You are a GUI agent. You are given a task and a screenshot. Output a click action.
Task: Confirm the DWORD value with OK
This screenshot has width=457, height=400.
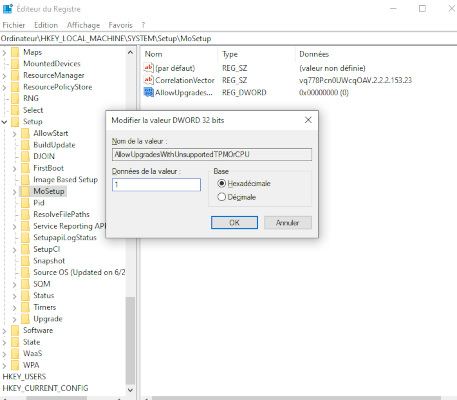pos(234,222)
